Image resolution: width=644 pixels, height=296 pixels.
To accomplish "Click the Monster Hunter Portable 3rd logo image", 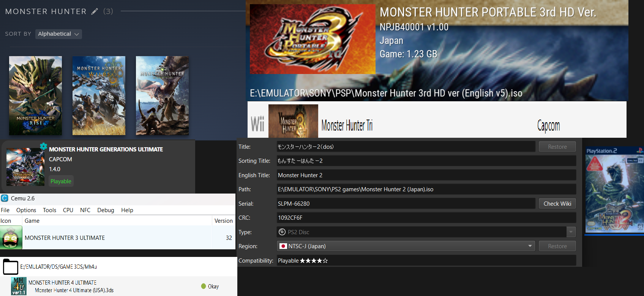I will click(x=313, y=39).
